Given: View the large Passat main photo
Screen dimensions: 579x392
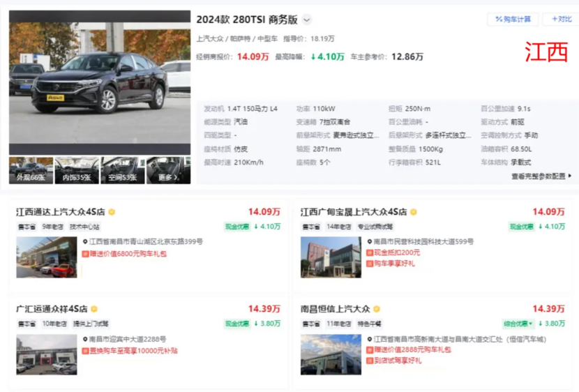Looking at the screenshot, I should tap(100, 82).
